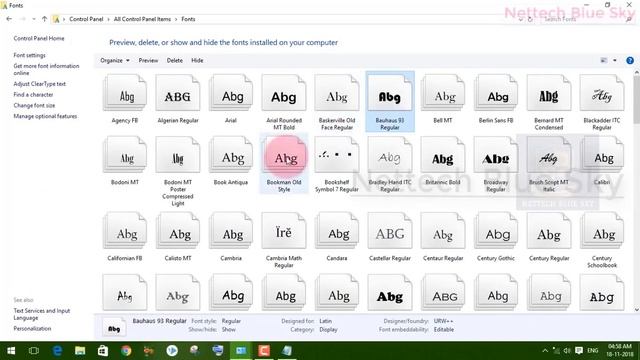Open the Personalization link

[x=32, y=329]
